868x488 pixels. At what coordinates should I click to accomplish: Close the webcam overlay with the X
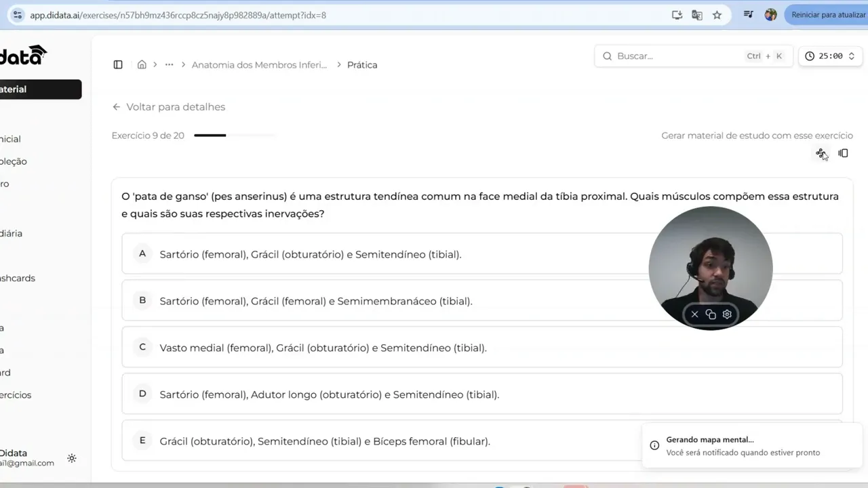(x=694, y=314)
